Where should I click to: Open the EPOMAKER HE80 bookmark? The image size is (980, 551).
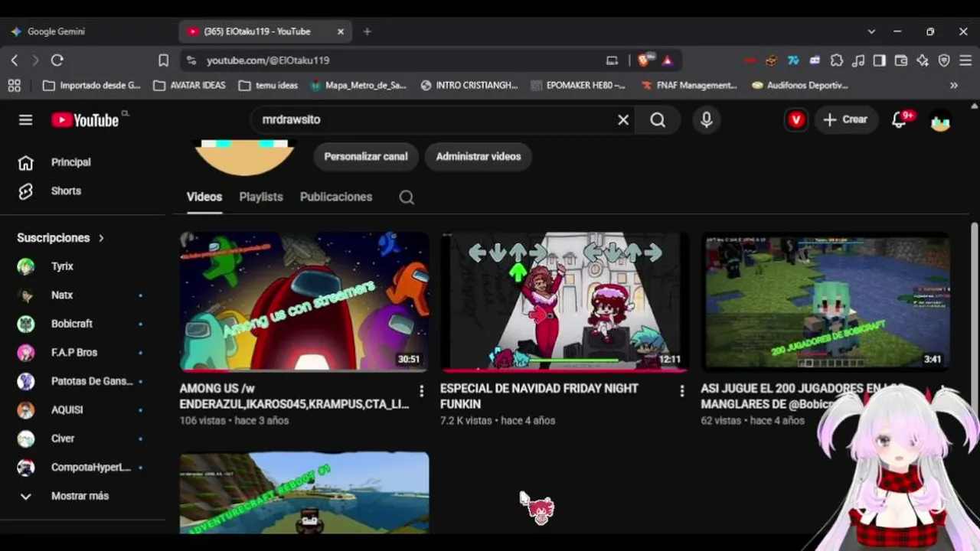[579, 86]
